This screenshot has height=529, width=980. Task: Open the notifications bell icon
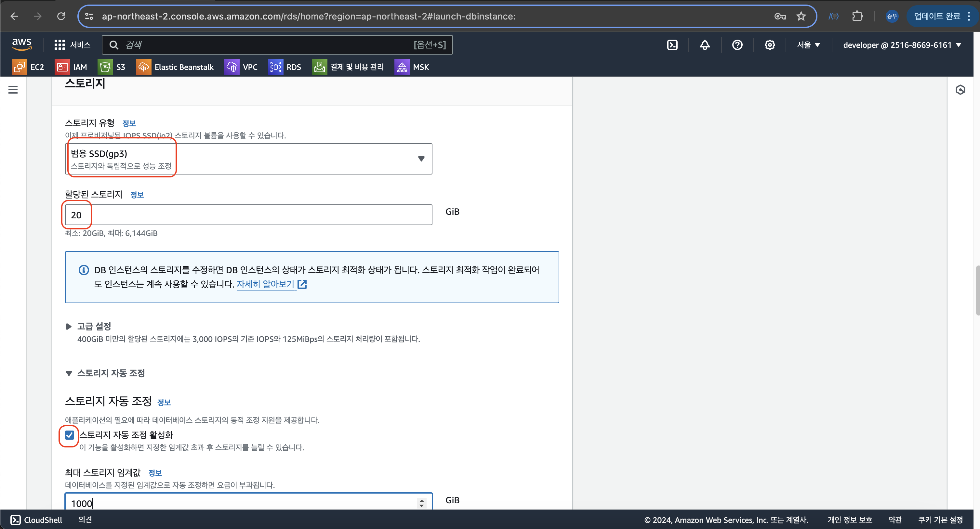coord(705,45)
